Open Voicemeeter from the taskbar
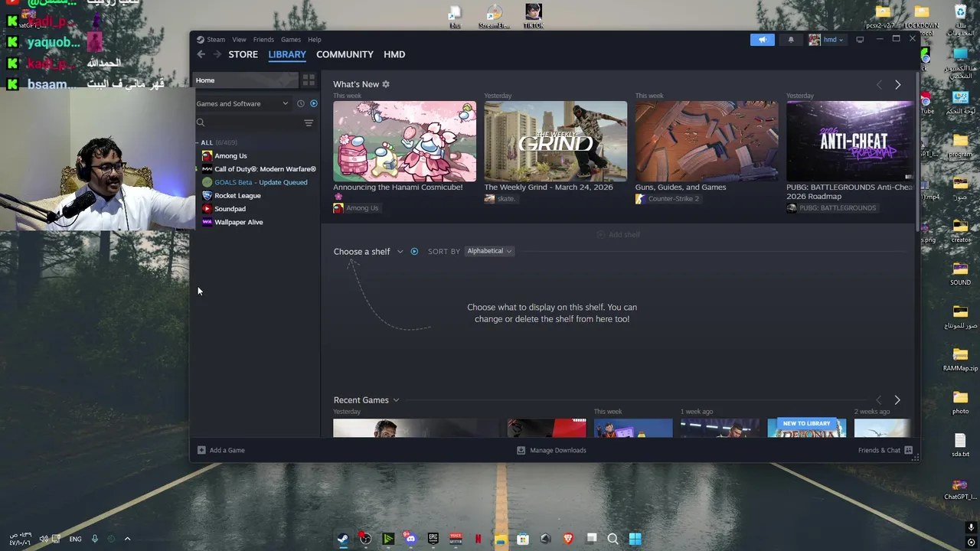980x551 pixels. [x=456, y=539]
